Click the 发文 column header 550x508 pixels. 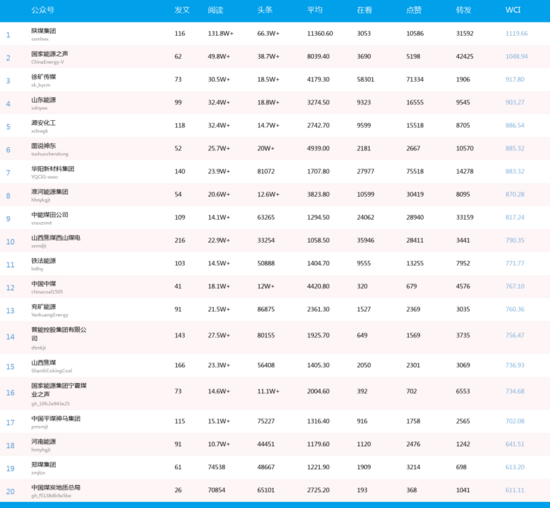point(182,10)
